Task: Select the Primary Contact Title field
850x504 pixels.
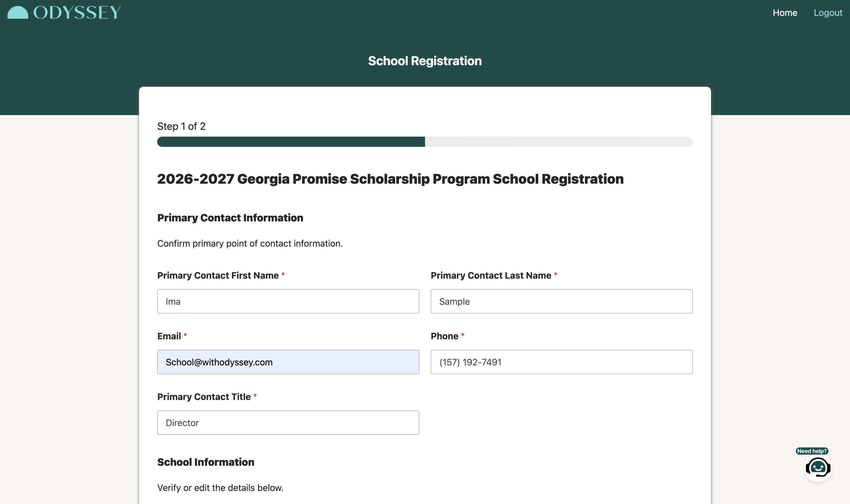Action: (x=288, y=422)
